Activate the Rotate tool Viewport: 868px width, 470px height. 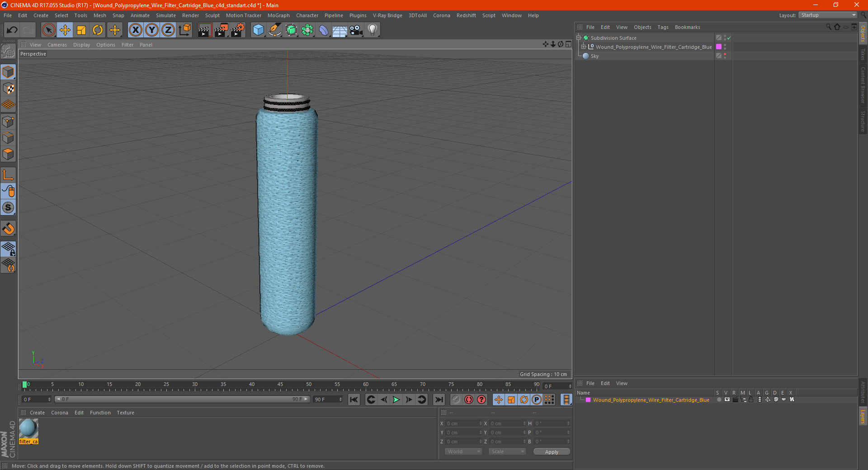pyautogui.click(x=98, y=30)
